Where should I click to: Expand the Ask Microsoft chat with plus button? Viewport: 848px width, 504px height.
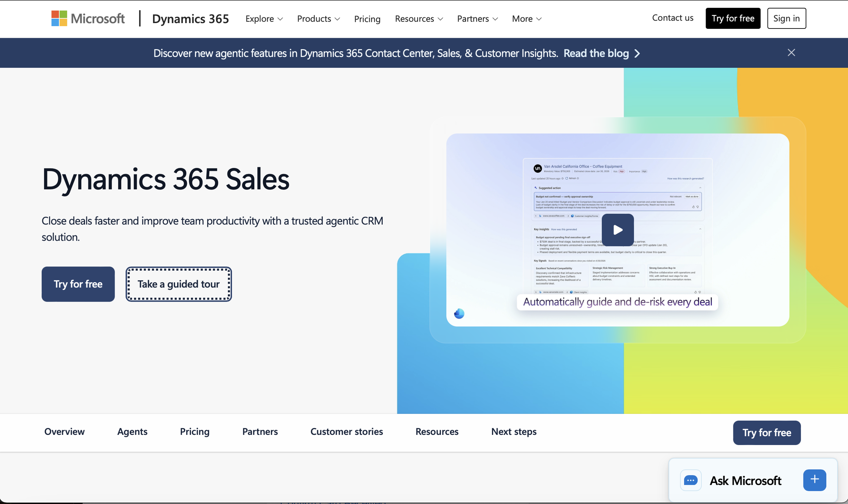point(814,480)
